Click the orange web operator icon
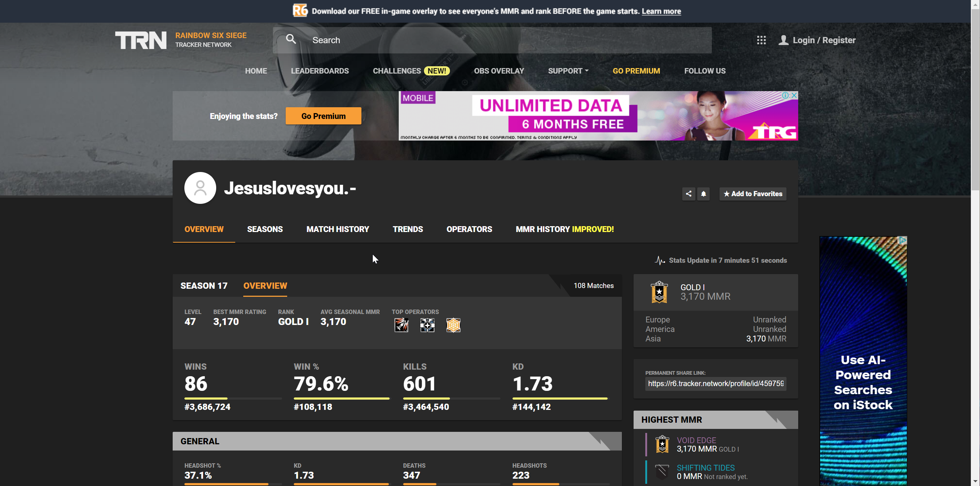 453,325
